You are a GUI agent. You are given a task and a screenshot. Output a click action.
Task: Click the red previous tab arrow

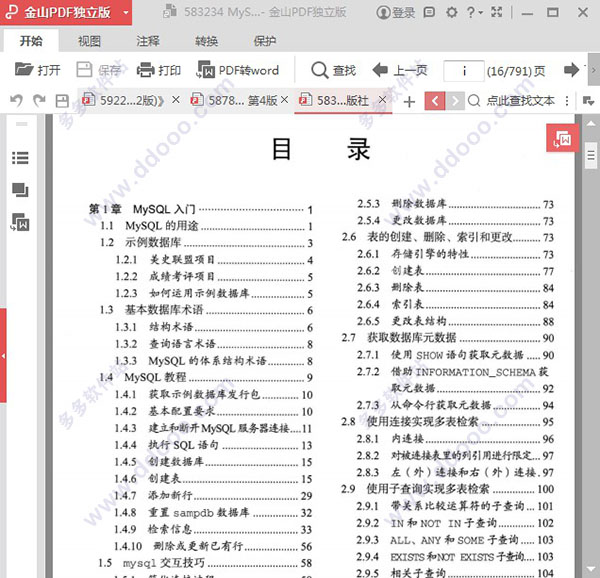coord(435,101)
